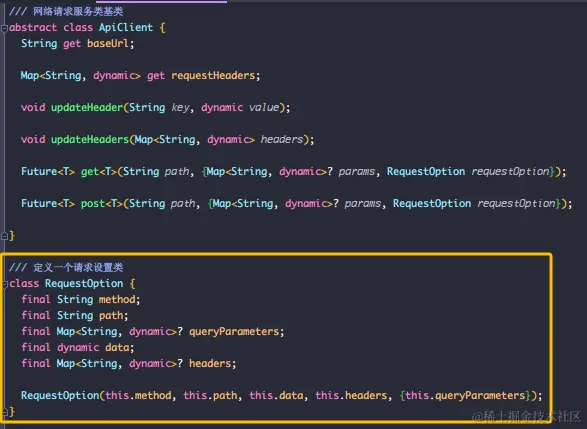Click this.data in the constructor

tap(276, 395)
